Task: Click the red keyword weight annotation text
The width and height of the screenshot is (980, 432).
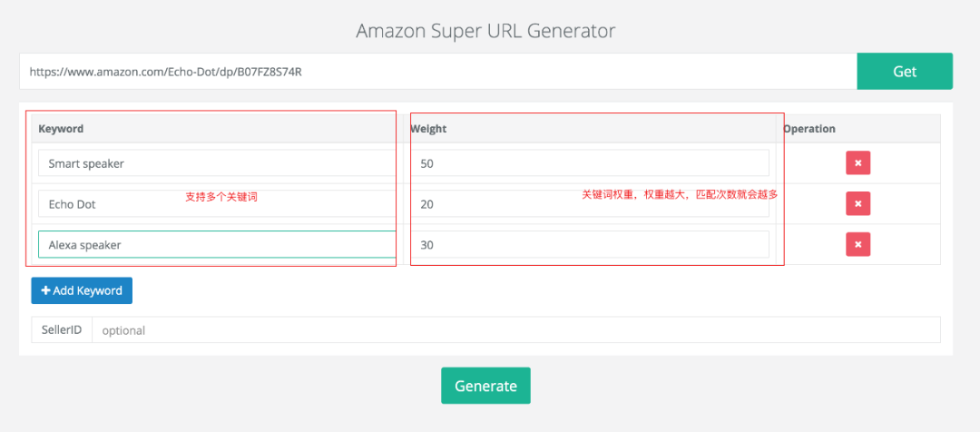Action: pos(680,194)
